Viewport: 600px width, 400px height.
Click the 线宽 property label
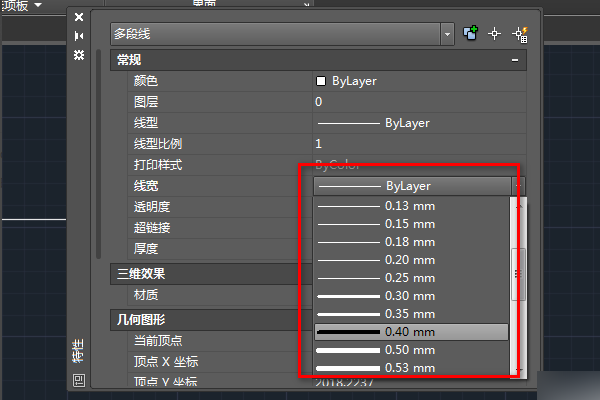point(146,186)
